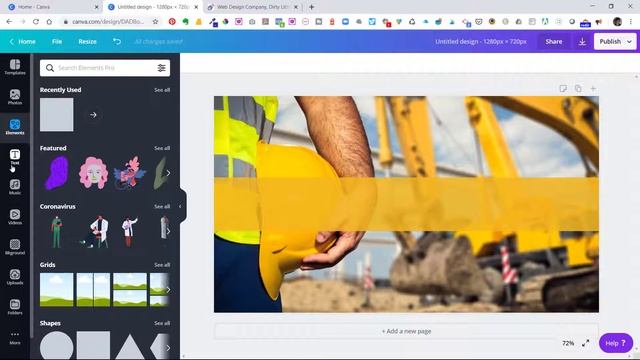This screenshot has width=640, height=360.
Task: Reload the browser page
Action: point(36,22)
